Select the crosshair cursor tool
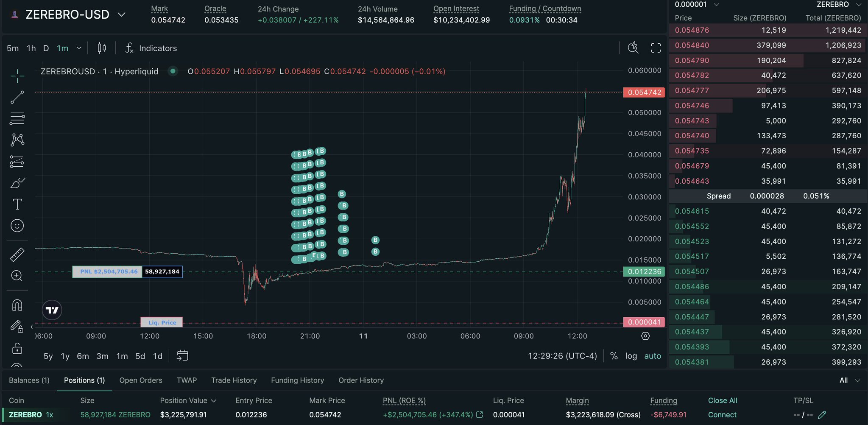 pyautogui.click(x=17, y=76)
